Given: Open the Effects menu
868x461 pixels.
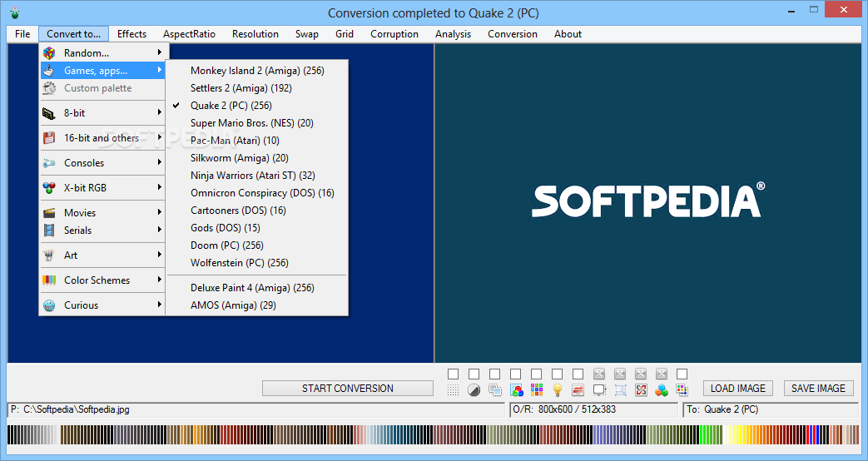Looking at the screenshot, I should (x=131, y=34).
